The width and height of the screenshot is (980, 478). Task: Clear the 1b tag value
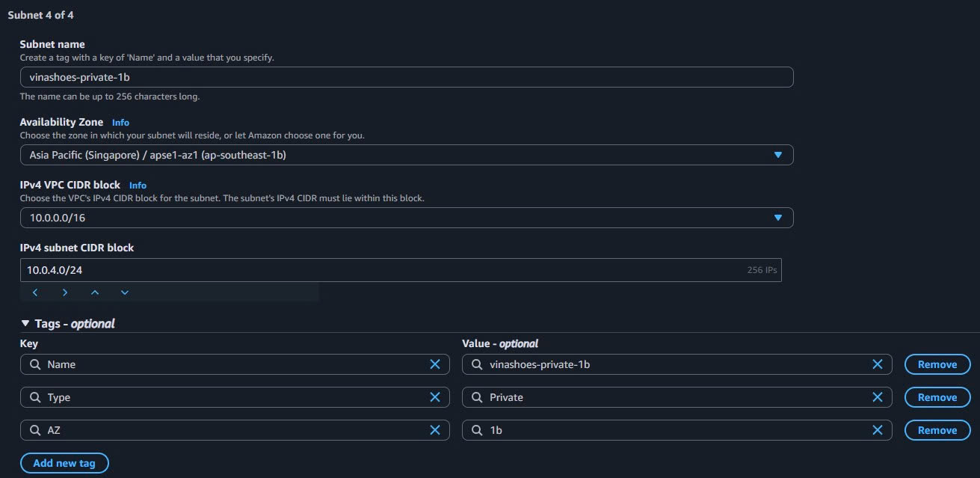pyautogui.click(x=878, y=430)
